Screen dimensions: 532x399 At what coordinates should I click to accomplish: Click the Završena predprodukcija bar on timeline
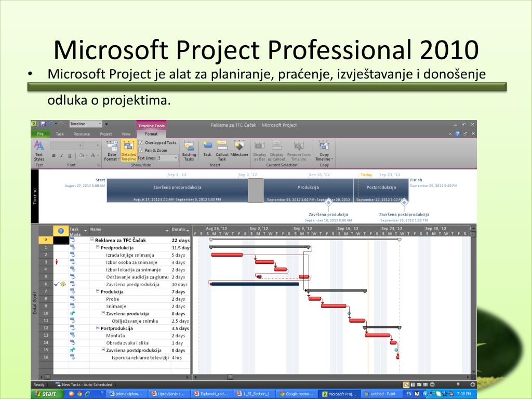tap(178, 190)
